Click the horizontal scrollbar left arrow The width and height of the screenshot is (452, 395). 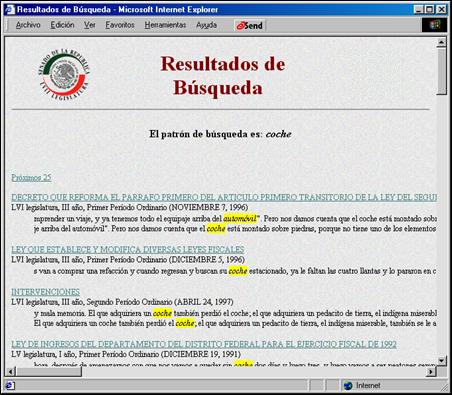(x=11, y=371)
